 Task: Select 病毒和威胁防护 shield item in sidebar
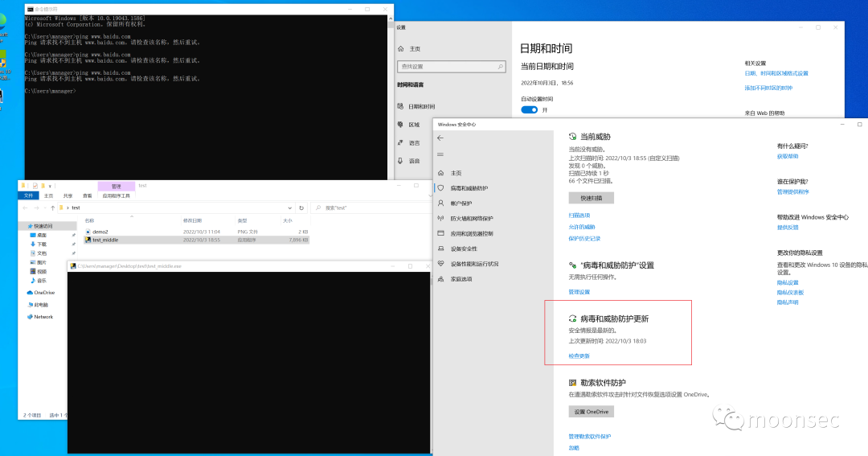pyautogui.click(x=463, y=188)
